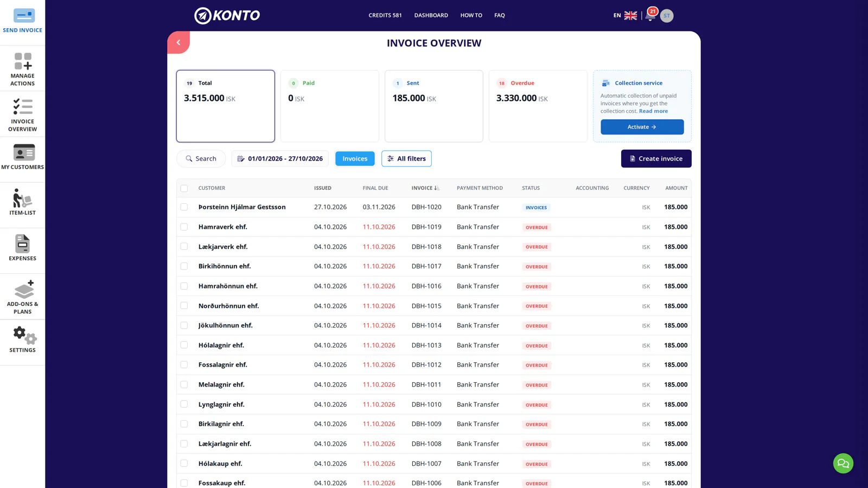Open the FAQ top menu item
This screenshot has width=868, height=488.
tap(500, 15)
